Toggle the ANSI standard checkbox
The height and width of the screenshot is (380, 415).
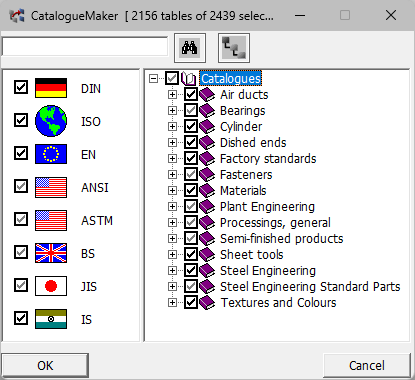point(21,186)
